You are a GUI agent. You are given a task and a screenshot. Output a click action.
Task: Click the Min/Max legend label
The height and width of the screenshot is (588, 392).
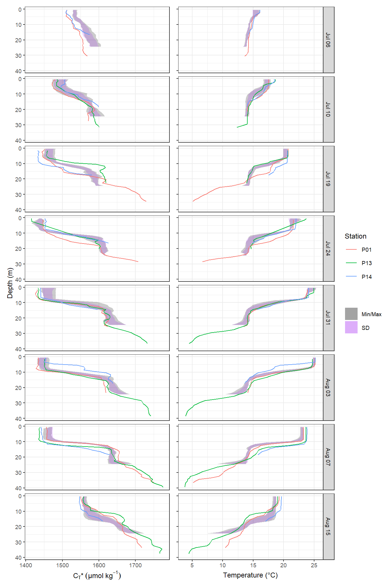point(372,314)
